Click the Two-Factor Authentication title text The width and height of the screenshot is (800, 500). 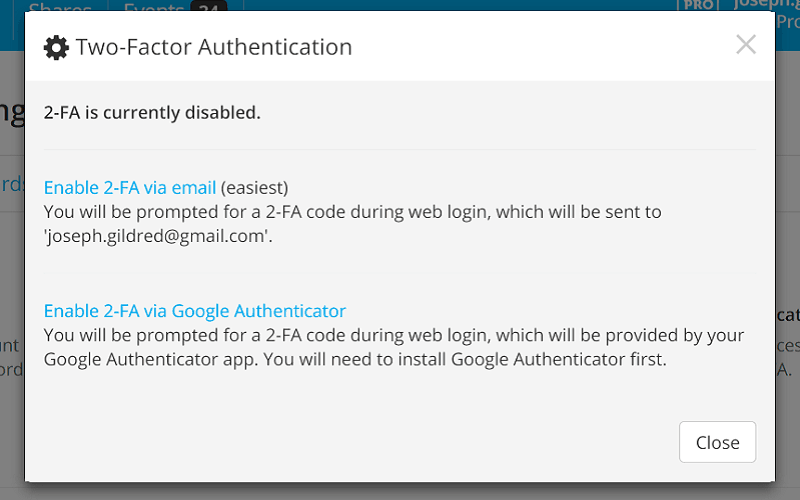tap(214, 47)
